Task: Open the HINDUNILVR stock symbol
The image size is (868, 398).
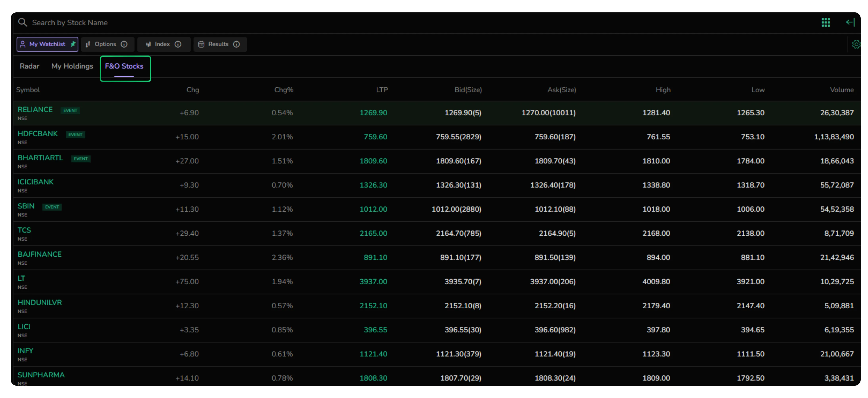Action: [x=40, y=303]
